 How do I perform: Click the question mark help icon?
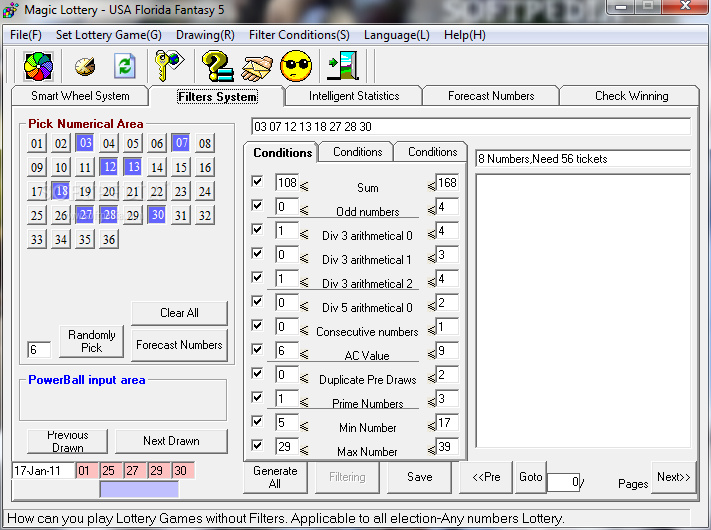217,66
